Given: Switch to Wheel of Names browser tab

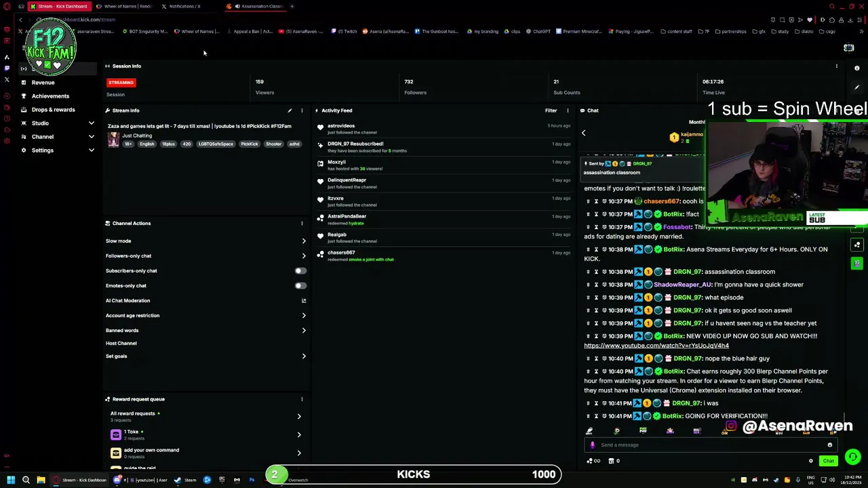Looking at the screenshot, I should click(x=125, y=6).
